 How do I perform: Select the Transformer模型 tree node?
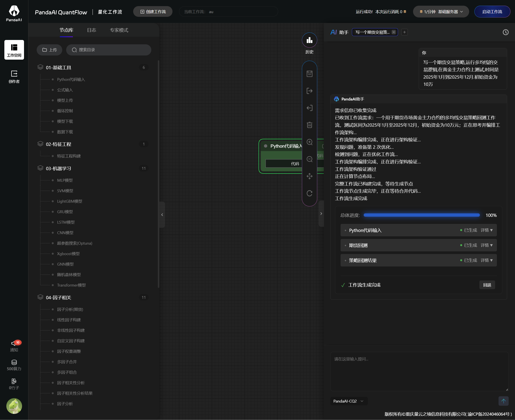click(x=71, y=285)
